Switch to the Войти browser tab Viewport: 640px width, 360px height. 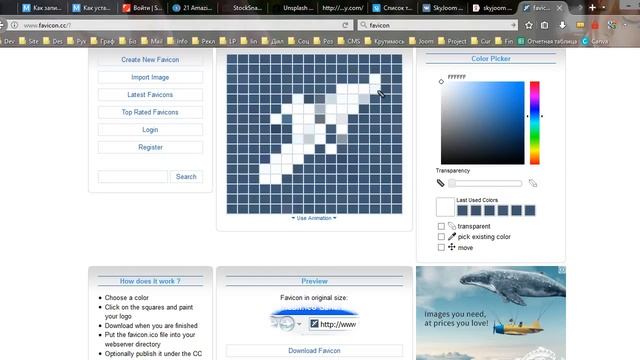coord(143,8)
